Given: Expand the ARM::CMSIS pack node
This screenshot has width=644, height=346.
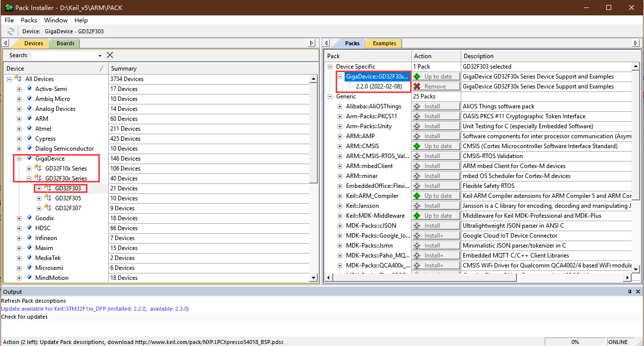Looking at the screenshot, I should coord(341,146).
